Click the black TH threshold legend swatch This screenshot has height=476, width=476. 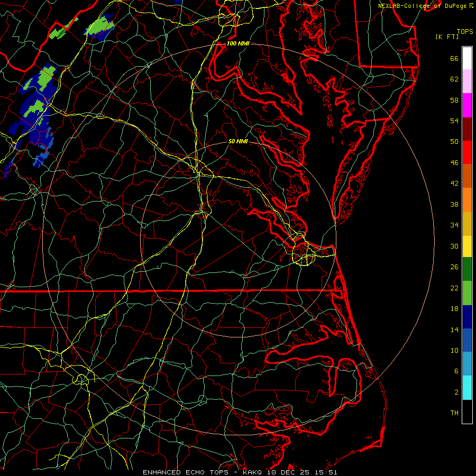467,411
